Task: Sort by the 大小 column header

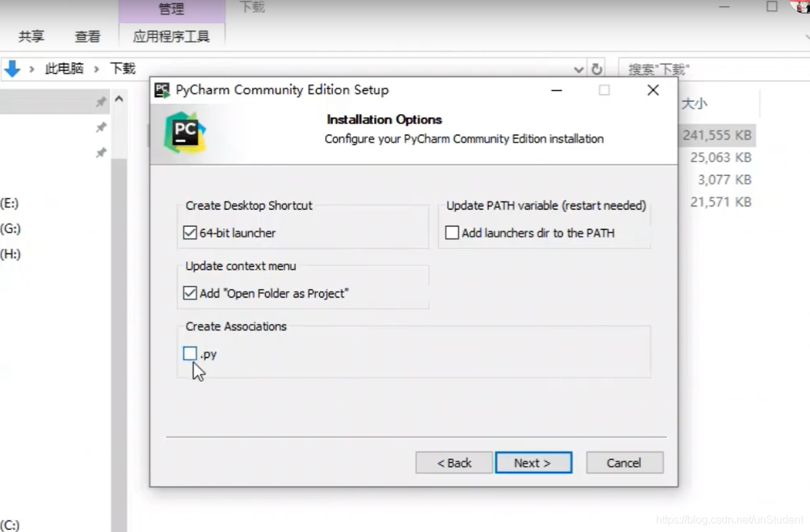Action: coord(694,104)
